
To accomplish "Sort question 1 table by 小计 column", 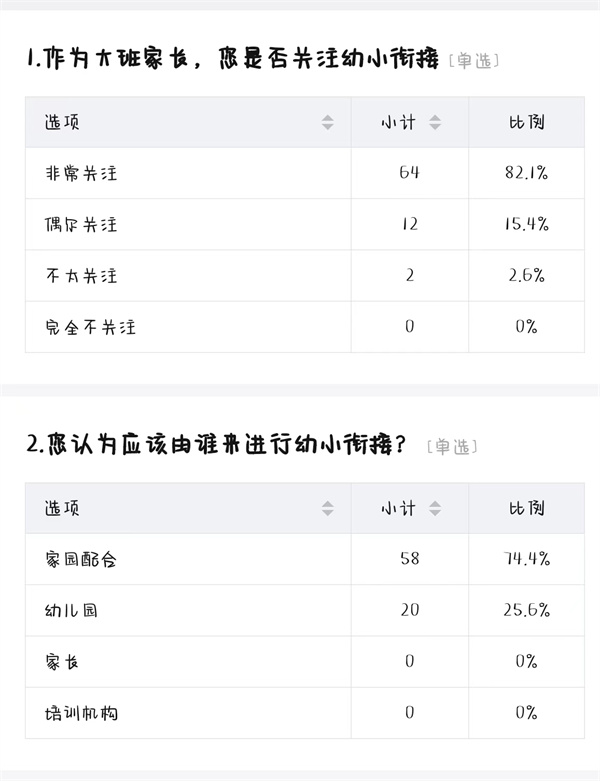I will (x=435, y=122).
